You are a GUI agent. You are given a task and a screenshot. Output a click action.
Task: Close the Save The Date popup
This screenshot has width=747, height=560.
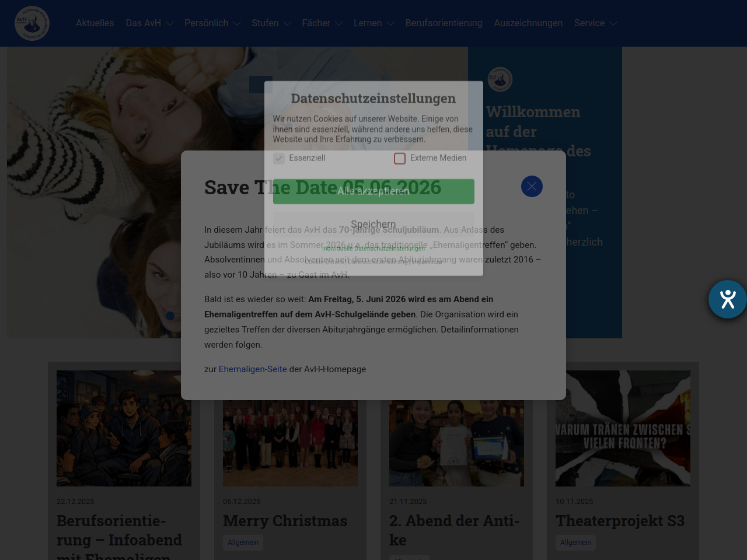pos(532,187)
